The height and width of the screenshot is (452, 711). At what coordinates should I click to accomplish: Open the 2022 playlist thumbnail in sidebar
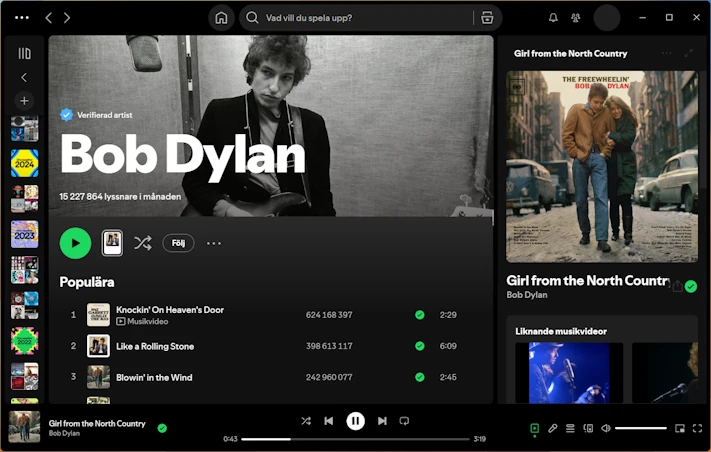click(24, 341)
